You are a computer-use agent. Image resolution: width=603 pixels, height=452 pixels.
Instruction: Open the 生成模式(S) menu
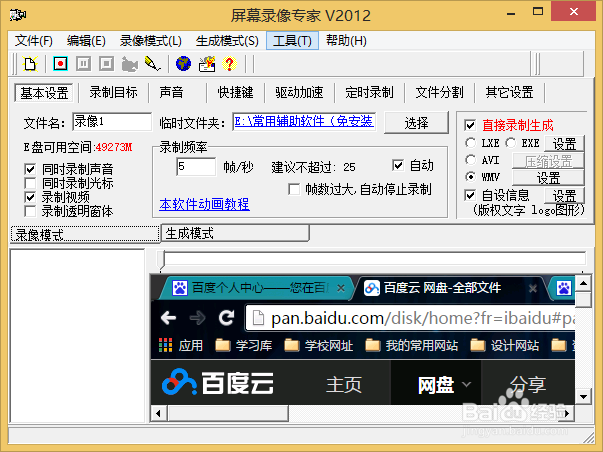[227, 41]
